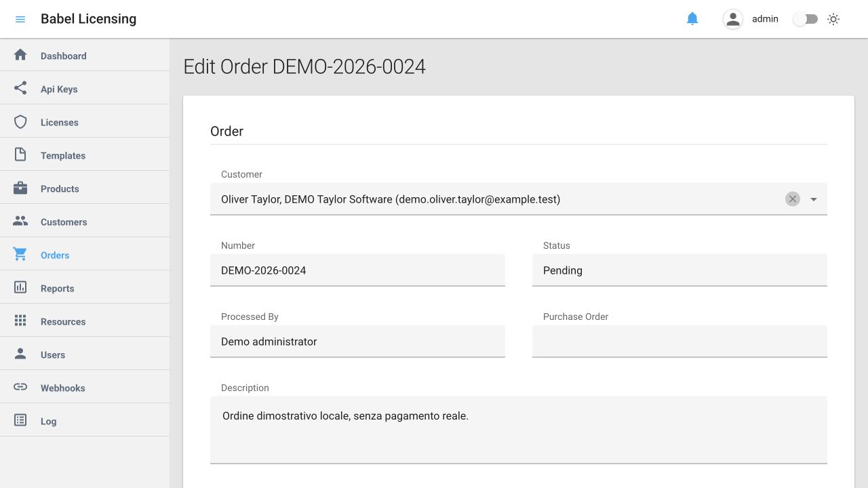Click the Reports chart icon

(20, 287)
